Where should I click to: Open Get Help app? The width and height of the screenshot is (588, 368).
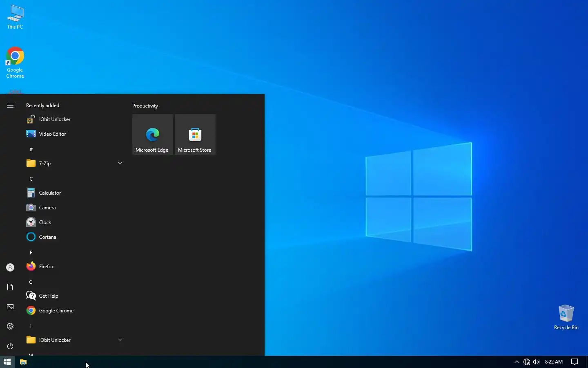pyautogui.click(x=73, y=296)
